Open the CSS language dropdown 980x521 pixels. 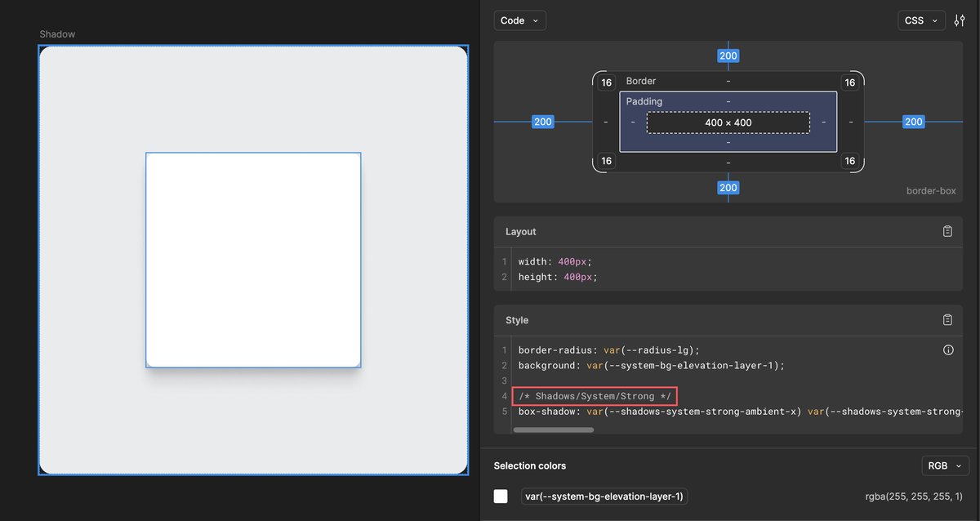pyautogui.click(x=921, y=20)
